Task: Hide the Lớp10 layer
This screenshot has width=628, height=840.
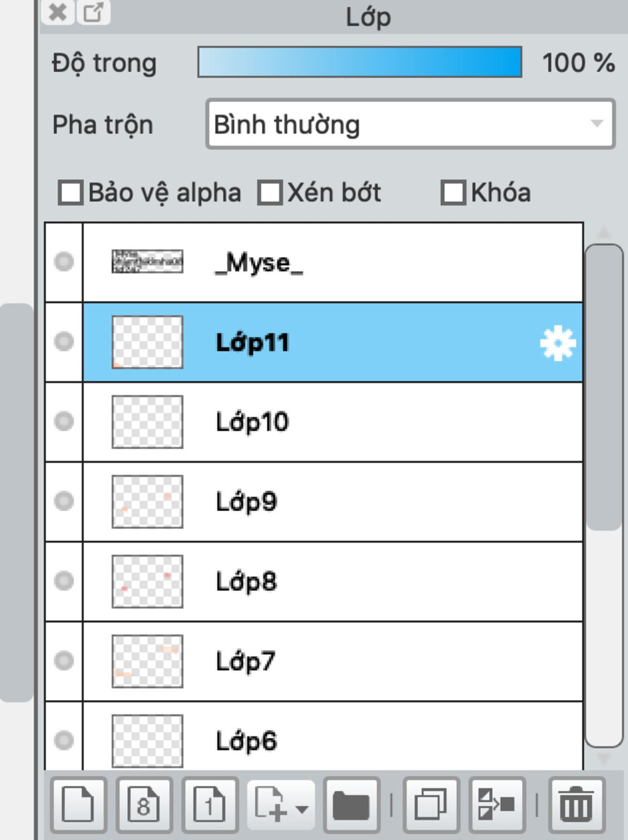Action: [x=64, y=422]
